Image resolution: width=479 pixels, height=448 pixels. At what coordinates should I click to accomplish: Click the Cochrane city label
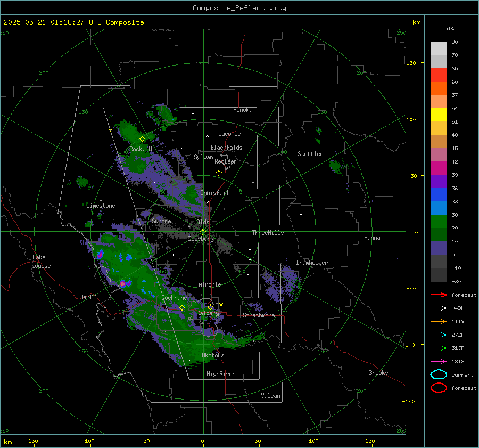point(174,298)
